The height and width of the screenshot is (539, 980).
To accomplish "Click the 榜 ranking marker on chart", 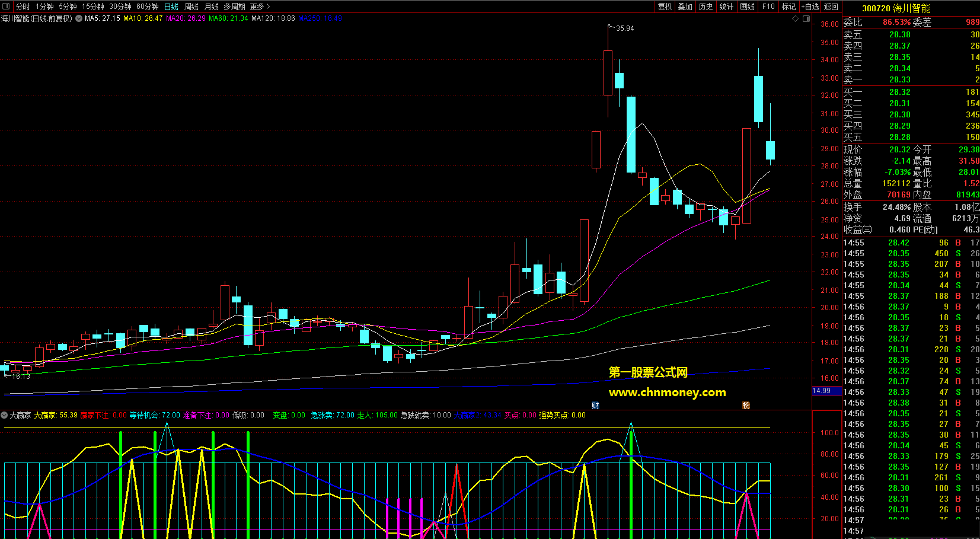I will coord(746,406).
